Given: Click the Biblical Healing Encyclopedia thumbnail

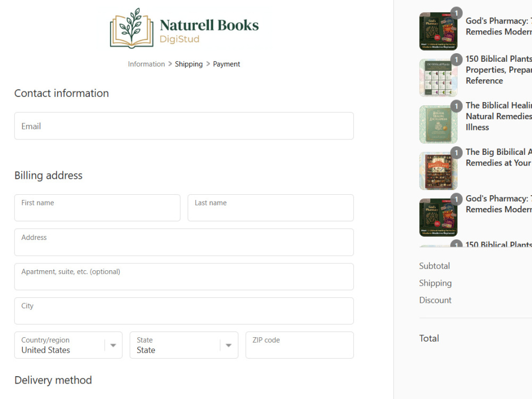Looking at the screenshot, I should [438, 124].
